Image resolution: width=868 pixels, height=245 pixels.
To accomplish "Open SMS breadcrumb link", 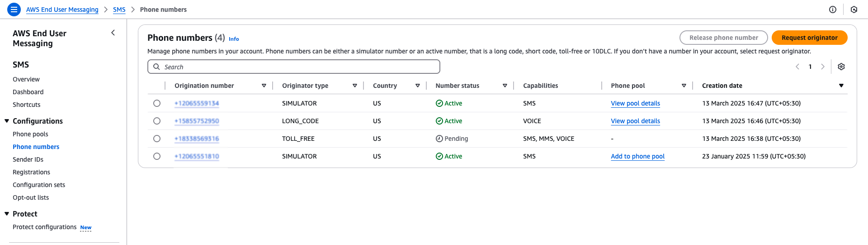I will [x=119, y=10].
